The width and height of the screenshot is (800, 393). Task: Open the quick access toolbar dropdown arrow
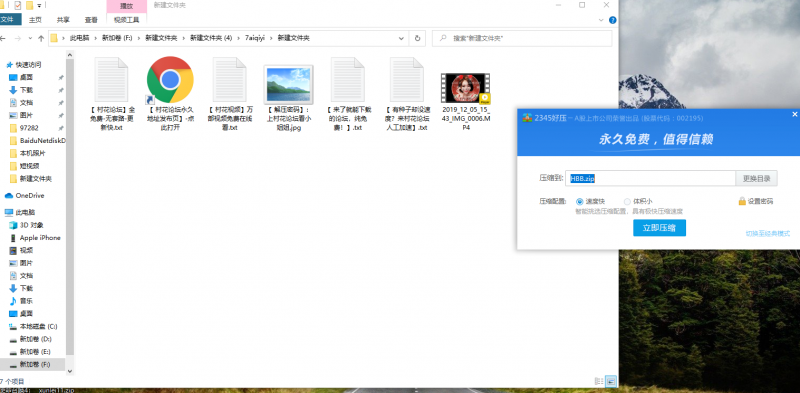pos(39,6)
